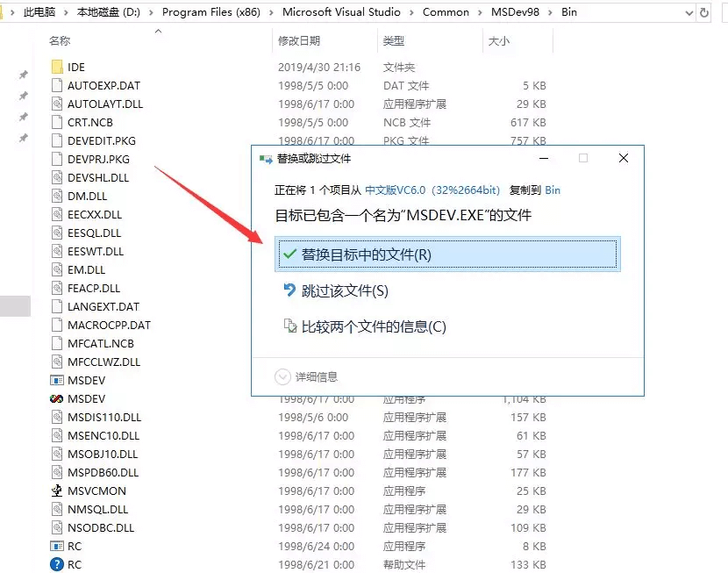Open the Bin destination link in dialog
Screen dimensions: 728x573
tap(553, 190)
